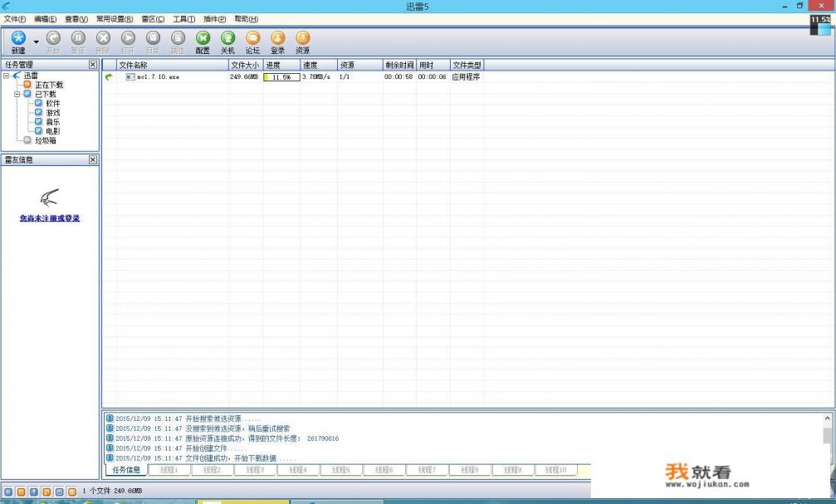
Task: Select the 音乐 category folder
Action: pos(53,121)
